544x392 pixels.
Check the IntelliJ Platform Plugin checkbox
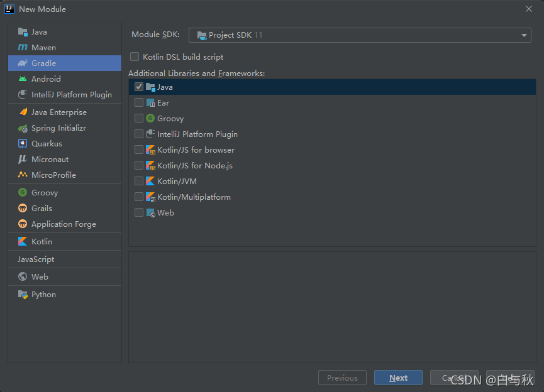click(139, 134)
